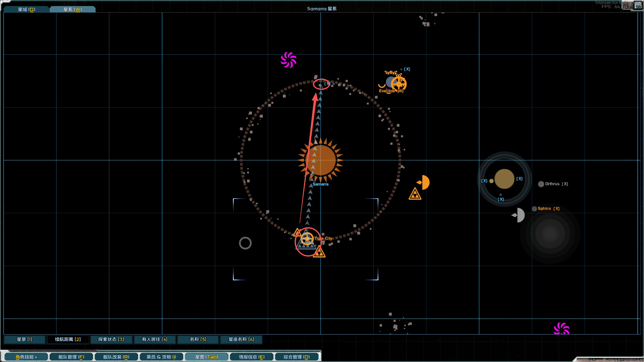Select the Tigra City station icon
Viewport: 644px width, 362px height.
tap(307, 239)
